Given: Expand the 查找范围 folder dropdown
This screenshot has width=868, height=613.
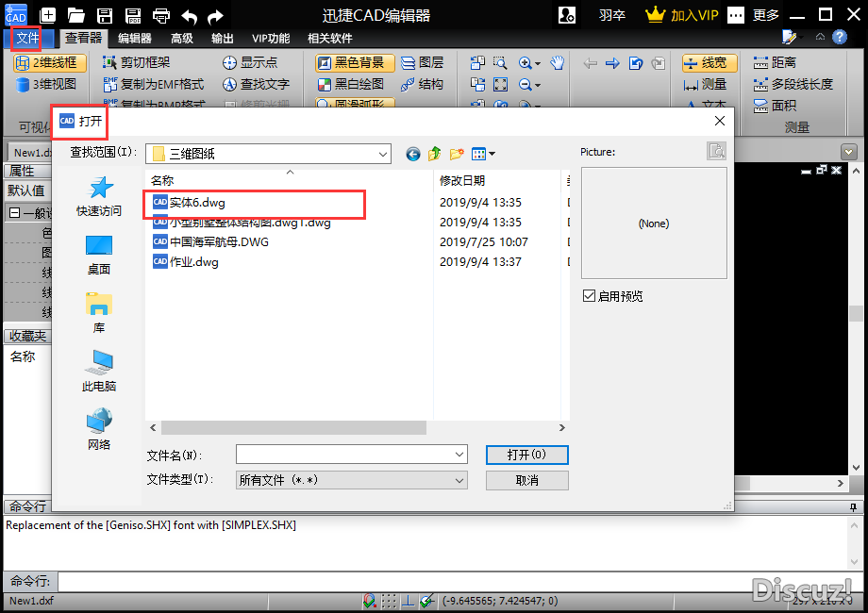Looking at the screenshot, I should 382,154.
